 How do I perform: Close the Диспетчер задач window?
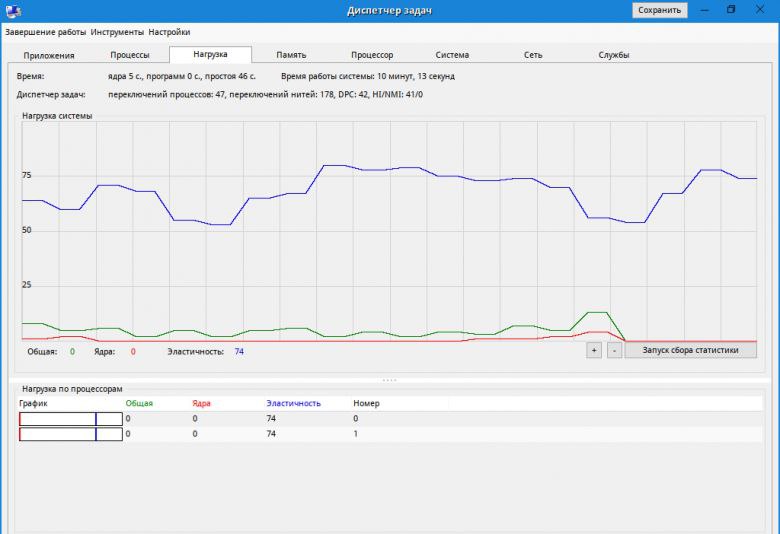pyautogui.click(x=760, y=10)
